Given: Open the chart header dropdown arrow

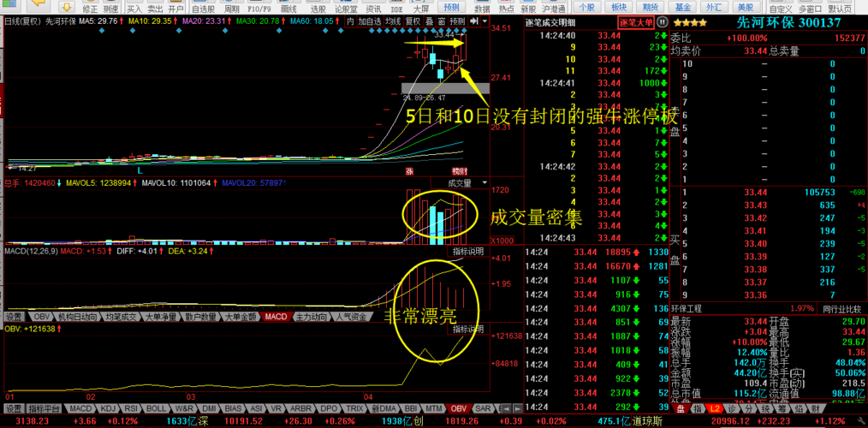Looking at the screenshot, I should coord(485,21).
